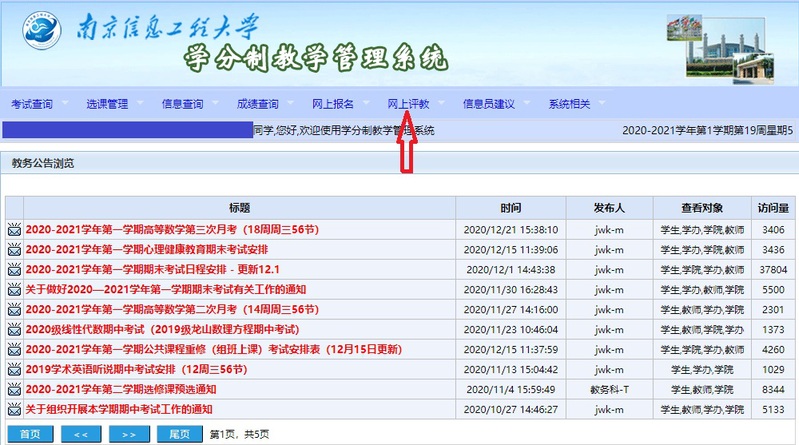Go to first page with 首页 button
Image resolution: width=799 pixels, height=445 pixels.
pyautogui.click(x=30, y=434)
